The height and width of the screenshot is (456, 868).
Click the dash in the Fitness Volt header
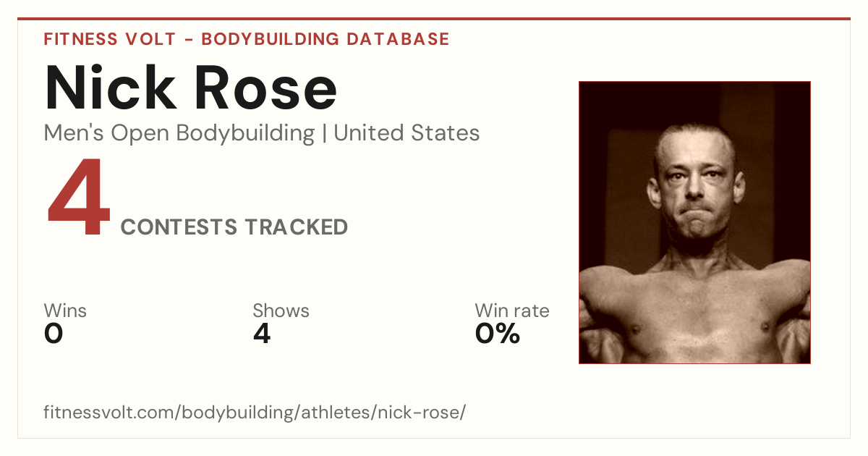pos(188,39)
